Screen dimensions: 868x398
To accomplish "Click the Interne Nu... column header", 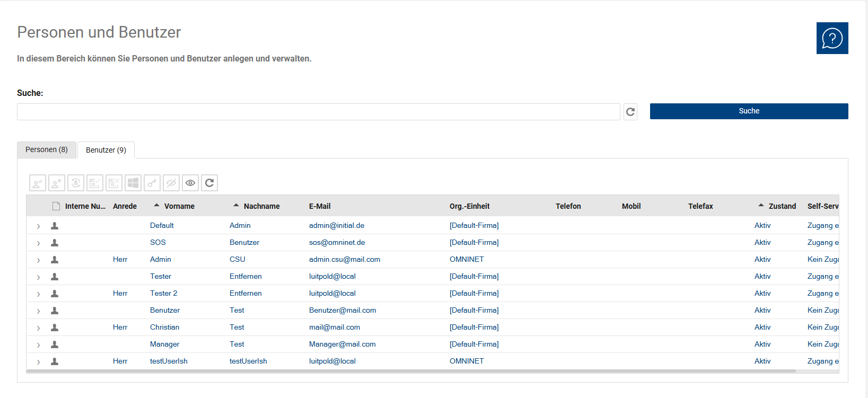I will click(85, 206).
